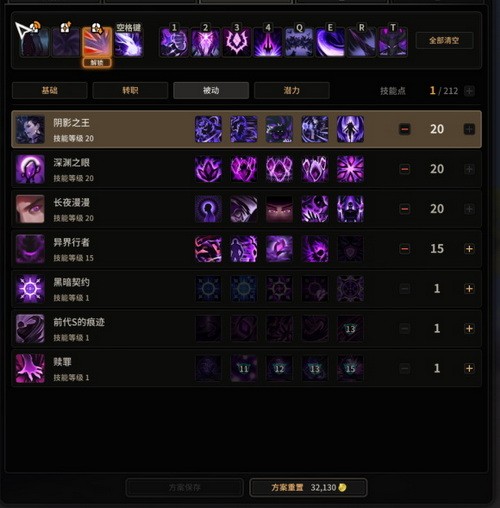
Task: Select the 赎罪 skill row
Action: pos(247,368)
